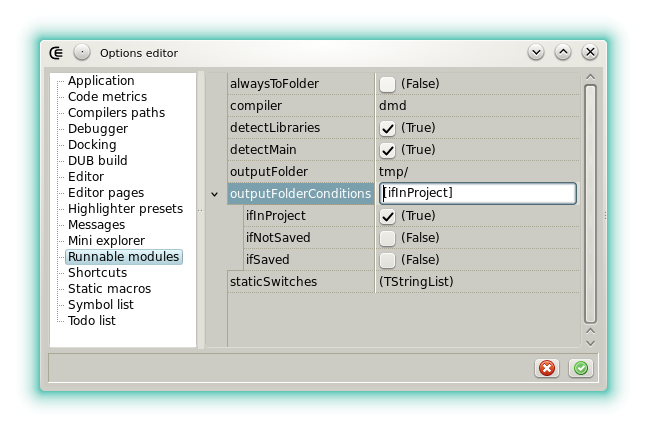Click the red cancel icon button
This screenshot has width=647, height=431.
coord(547,368)
